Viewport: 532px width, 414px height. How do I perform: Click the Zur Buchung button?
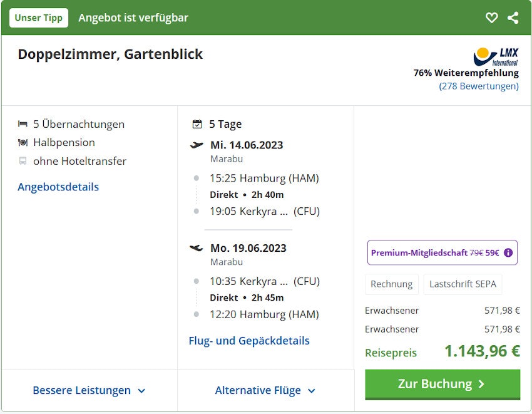click(x=442, y=384)
